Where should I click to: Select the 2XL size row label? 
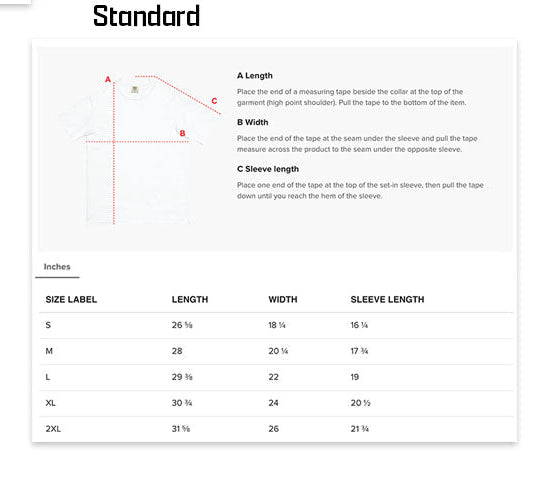53,429
